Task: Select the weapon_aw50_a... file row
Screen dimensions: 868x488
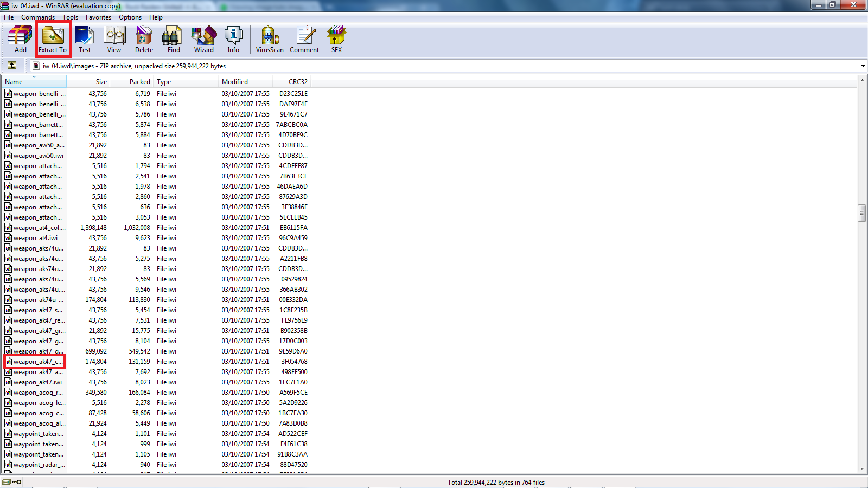Action: coord(156,145)
